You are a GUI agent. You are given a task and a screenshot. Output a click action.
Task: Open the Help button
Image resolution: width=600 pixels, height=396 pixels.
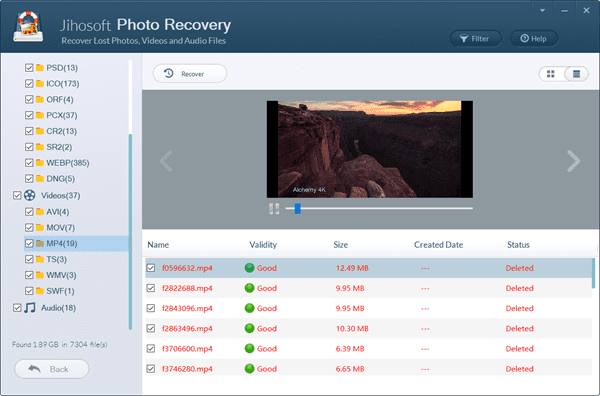click(x=533, y=39)
